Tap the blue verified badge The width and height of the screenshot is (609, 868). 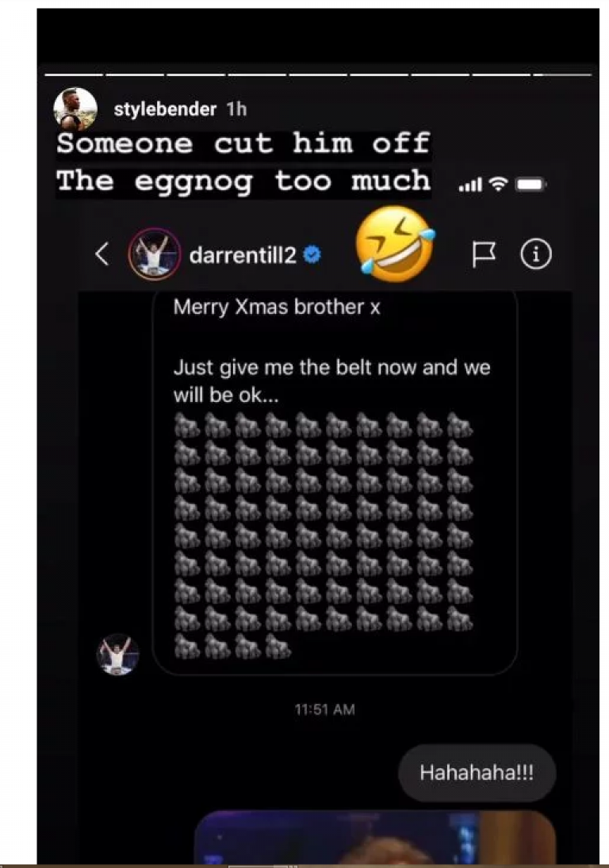312,255
